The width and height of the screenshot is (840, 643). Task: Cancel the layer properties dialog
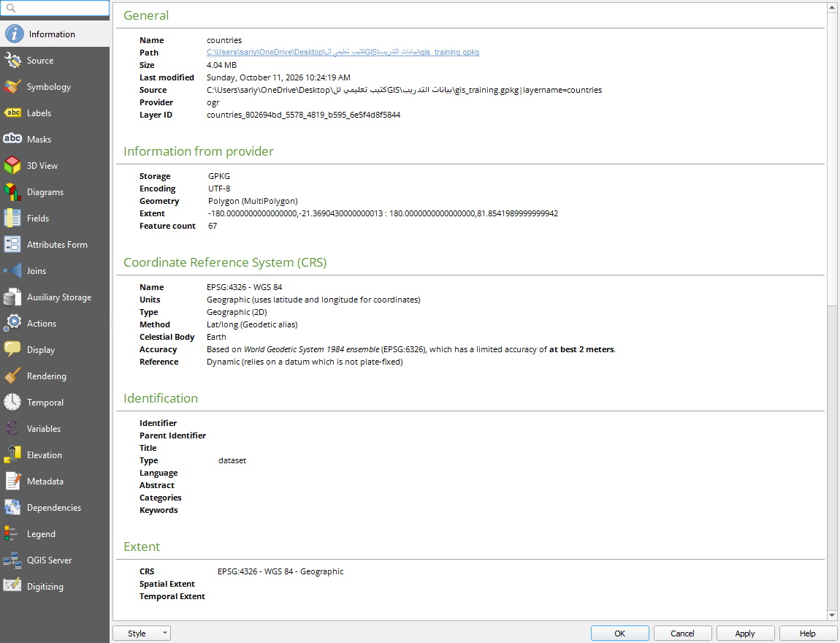tap(682, 634)
